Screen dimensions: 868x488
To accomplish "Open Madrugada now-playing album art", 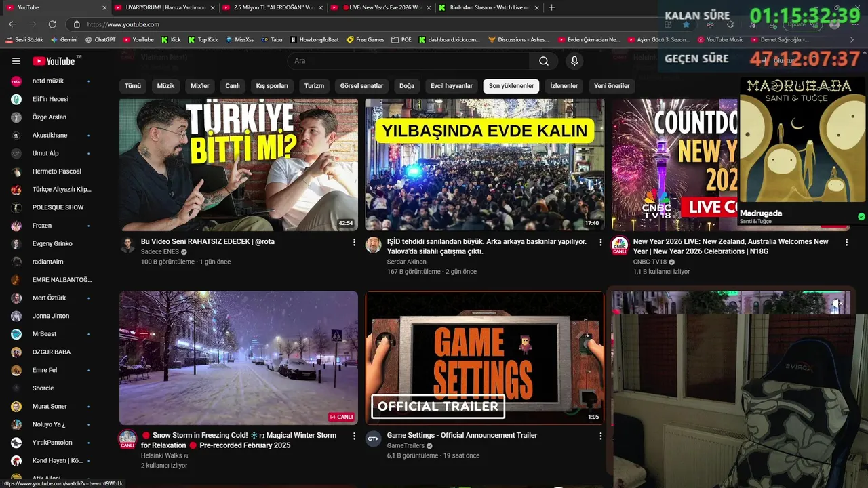I will coord(802,140).
